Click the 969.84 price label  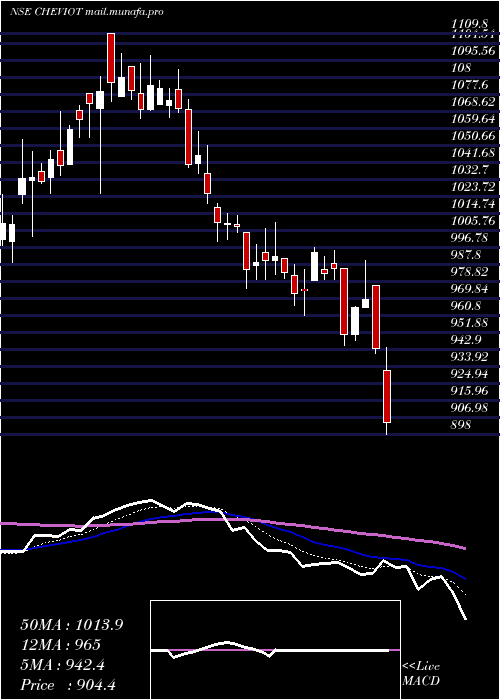click(470, 288)
